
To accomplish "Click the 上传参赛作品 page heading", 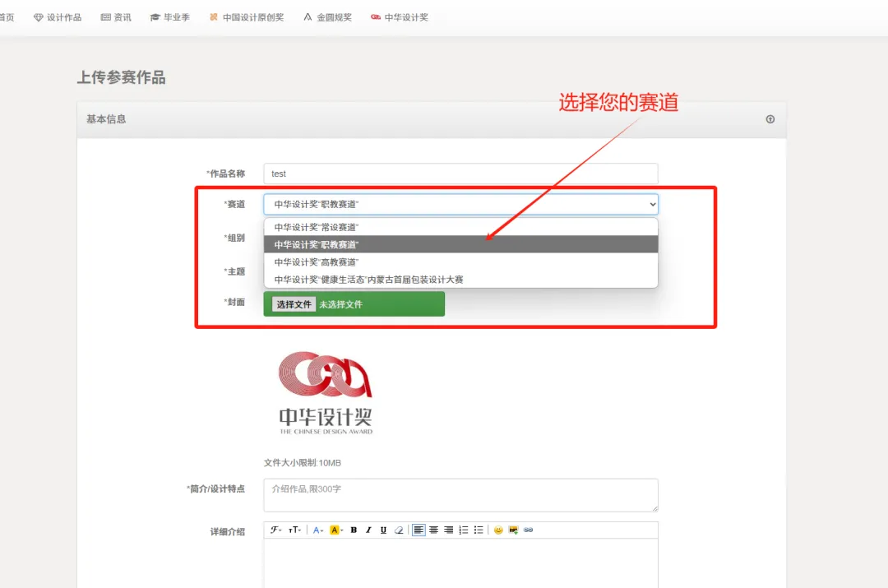I will tap(121, 77).
